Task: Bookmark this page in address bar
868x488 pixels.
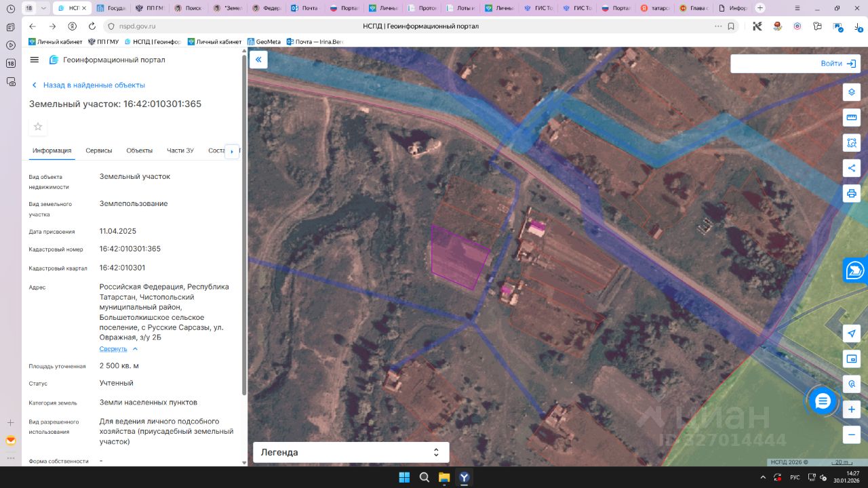Action: click(x=731, y=26)
